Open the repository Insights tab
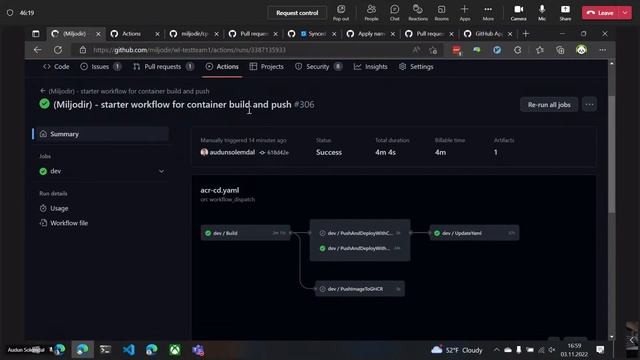The width and height of the screenshot is (640, 360). (371, 67)
